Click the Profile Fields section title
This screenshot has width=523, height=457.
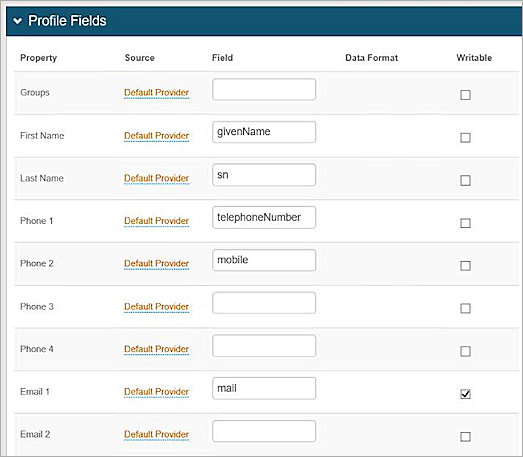click(67, 21)
